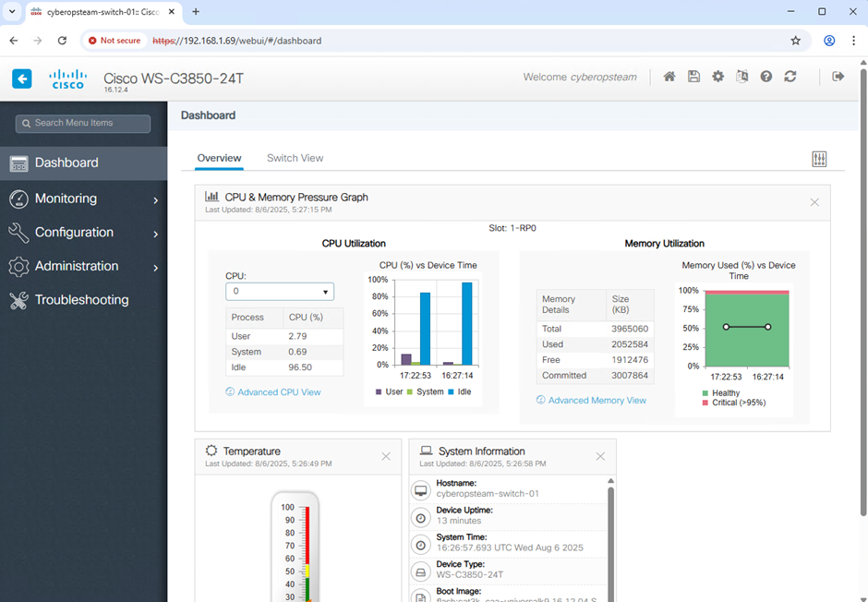Click the System Information laptop icon

click(x=427, y=451)
